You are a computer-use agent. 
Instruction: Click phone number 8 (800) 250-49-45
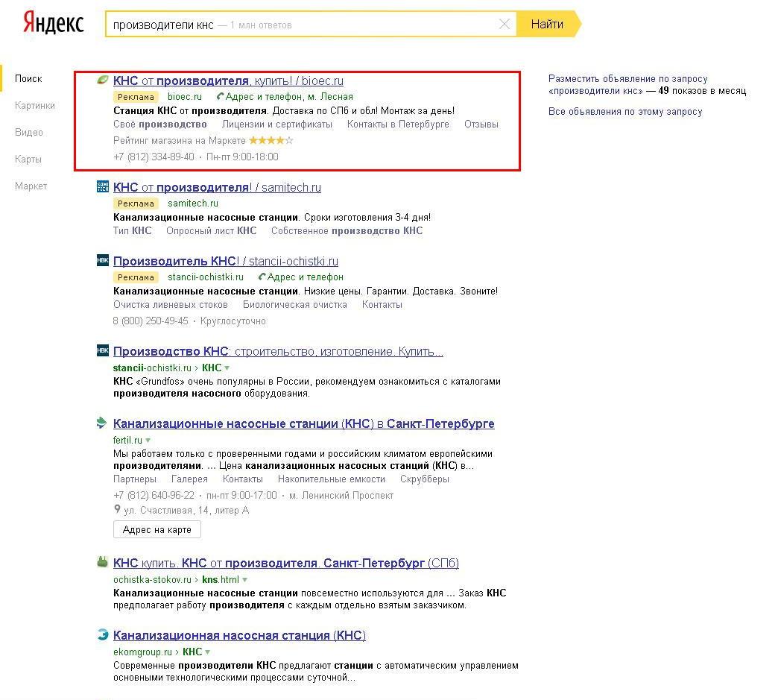tap(151, 321)
